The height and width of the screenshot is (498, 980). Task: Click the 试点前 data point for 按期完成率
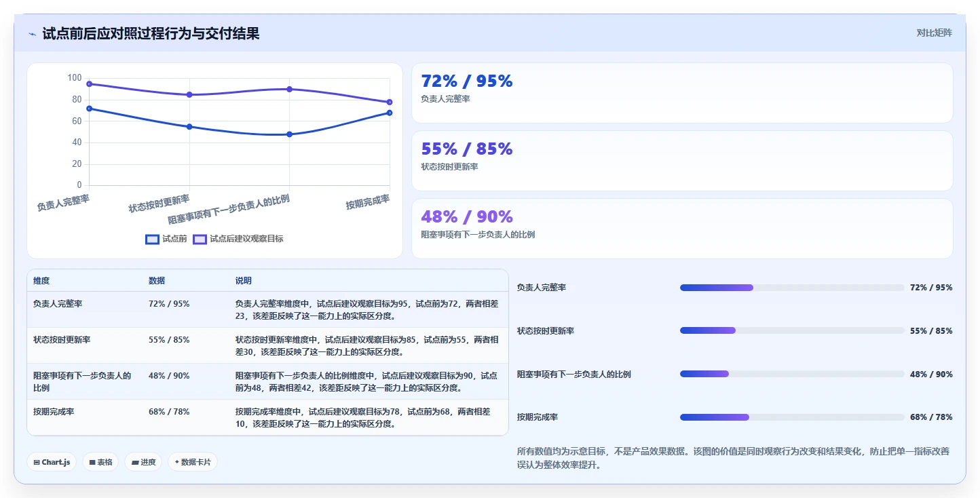pos(390,113)
